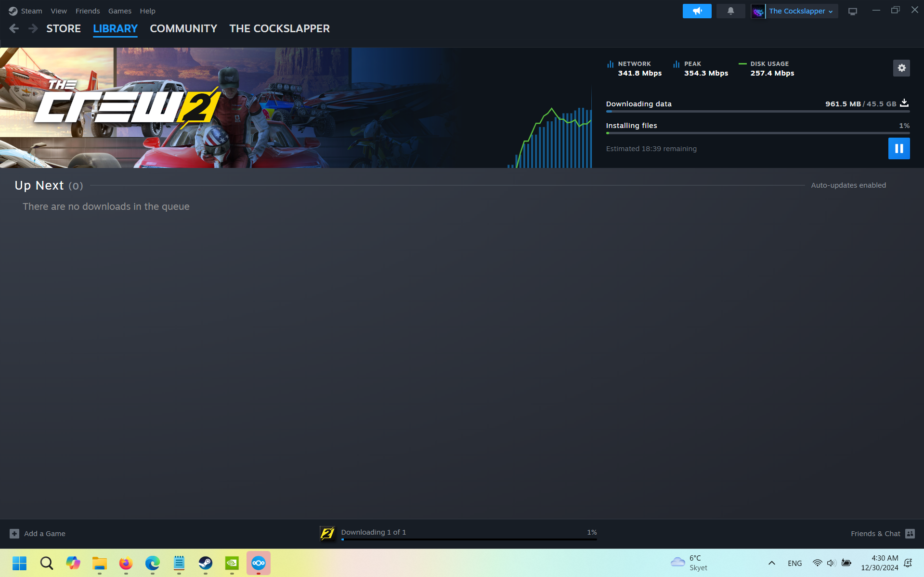
Task: Click the profile avatar picture
Action: (x=758, y=11)
